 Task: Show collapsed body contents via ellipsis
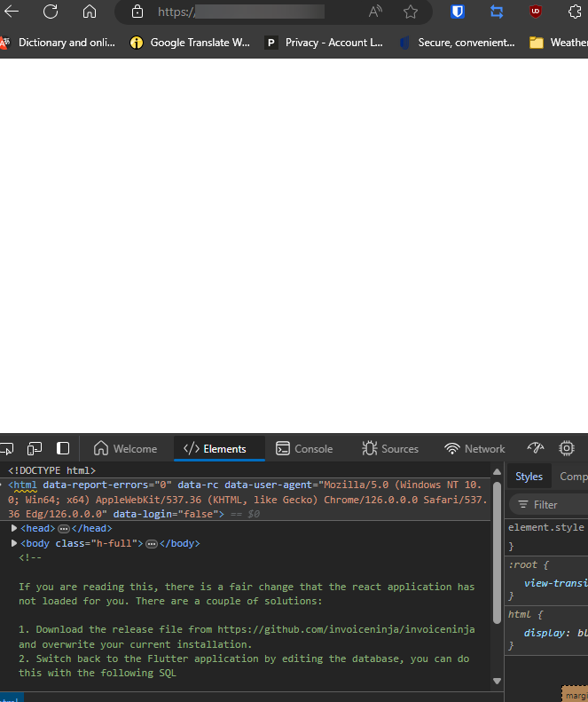pyautogui.click(x=152, y=543)
